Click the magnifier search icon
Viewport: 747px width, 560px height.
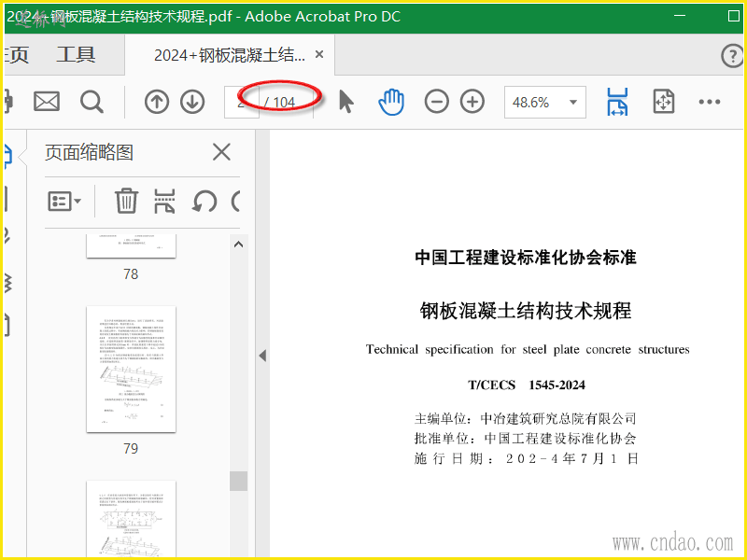pyautogui.click(x=92, y=102)
